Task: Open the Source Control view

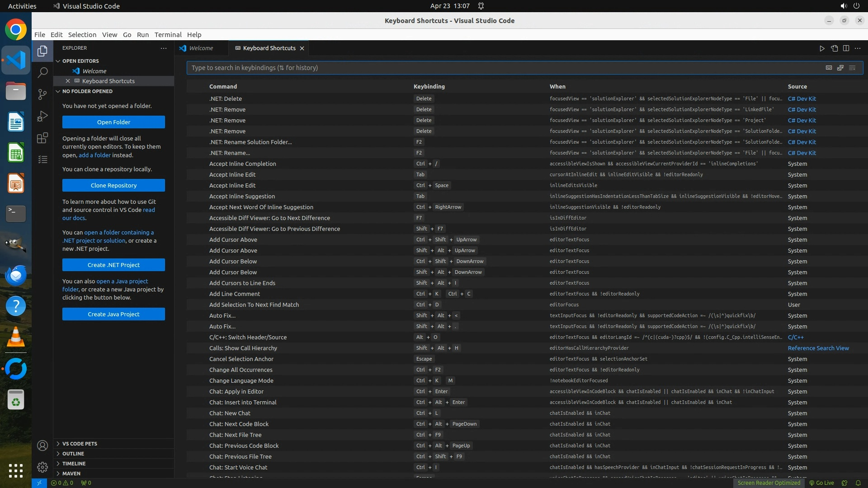Action: (42, 94)
